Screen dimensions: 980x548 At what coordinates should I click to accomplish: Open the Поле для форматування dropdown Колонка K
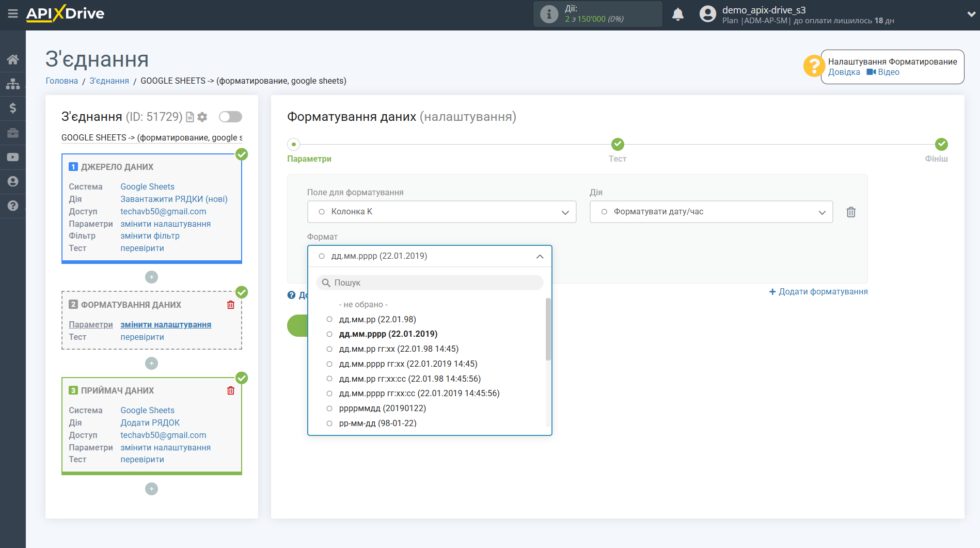441,212
